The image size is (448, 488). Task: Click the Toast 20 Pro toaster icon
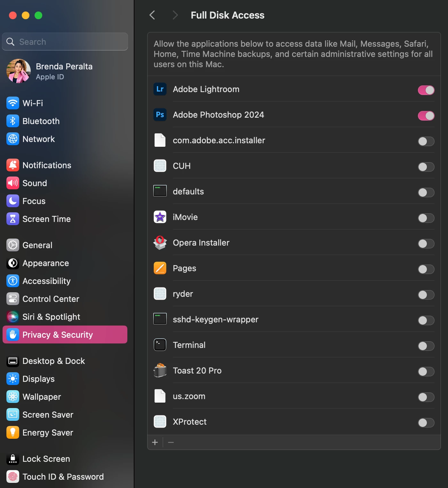(160, 370)
